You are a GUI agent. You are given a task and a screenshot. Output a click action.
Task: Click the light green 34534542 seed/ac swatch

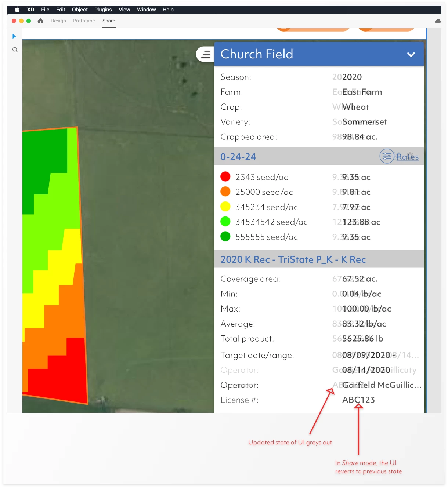(x=225, y=222)
